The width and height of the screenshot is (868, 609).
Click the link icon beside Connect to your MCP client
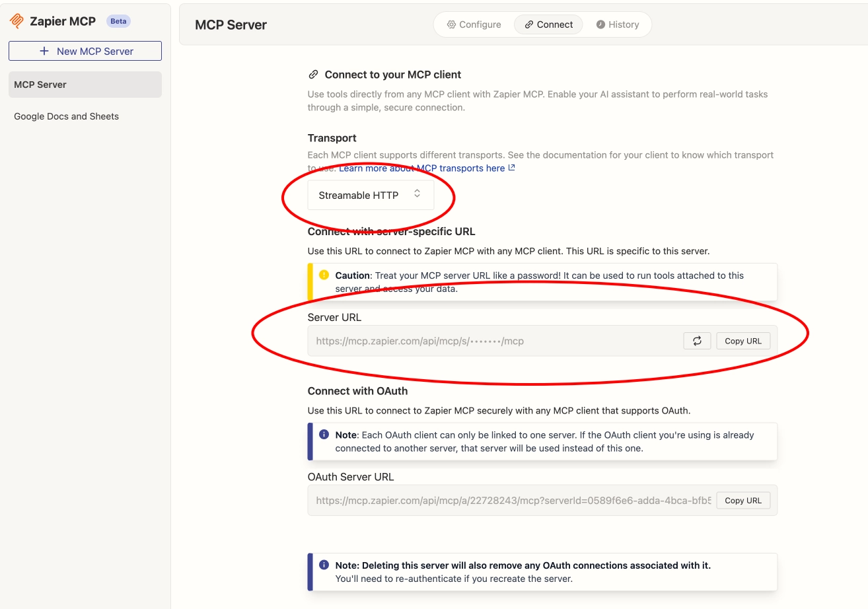(x=313, y=75)
